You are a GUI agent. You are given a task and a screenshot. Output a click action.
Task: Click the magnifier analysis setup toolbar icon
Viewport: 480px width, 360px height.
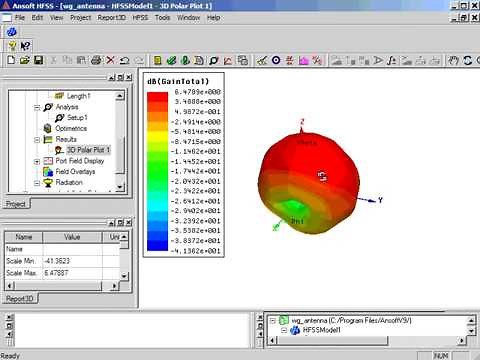214,60
